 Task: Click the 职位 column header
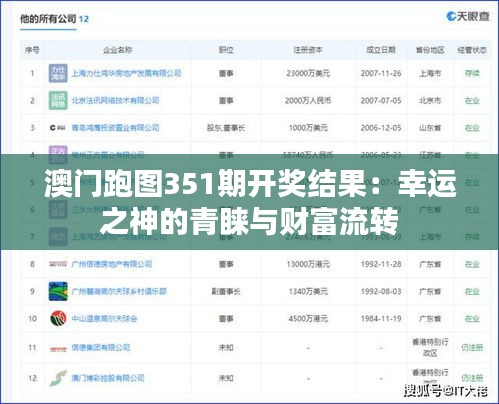226,50
